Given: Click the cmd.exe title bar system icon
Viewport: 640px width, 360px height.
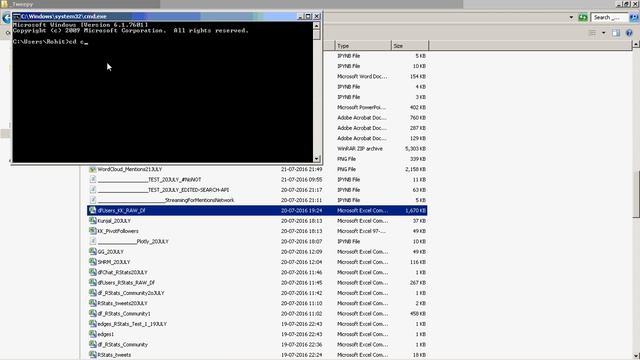Looking at the screenshot, I should (16, 16).
